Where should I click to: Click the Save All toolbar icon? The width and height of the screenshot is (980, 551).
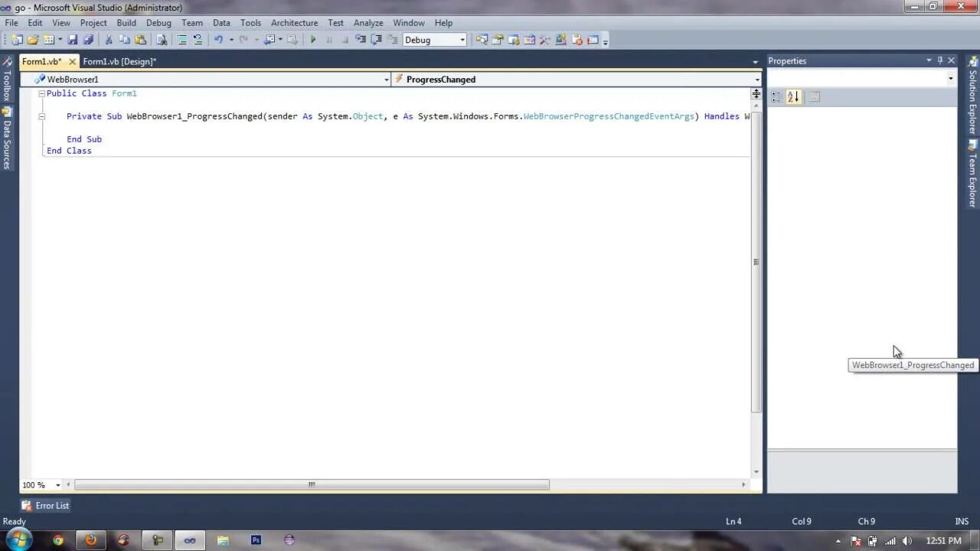coord(88,40)
